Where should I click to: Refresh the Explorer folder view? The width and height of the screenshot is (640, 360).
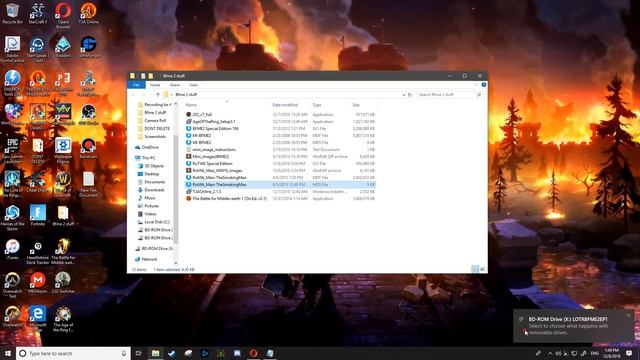pyautogui.click(x=410, y=95)
